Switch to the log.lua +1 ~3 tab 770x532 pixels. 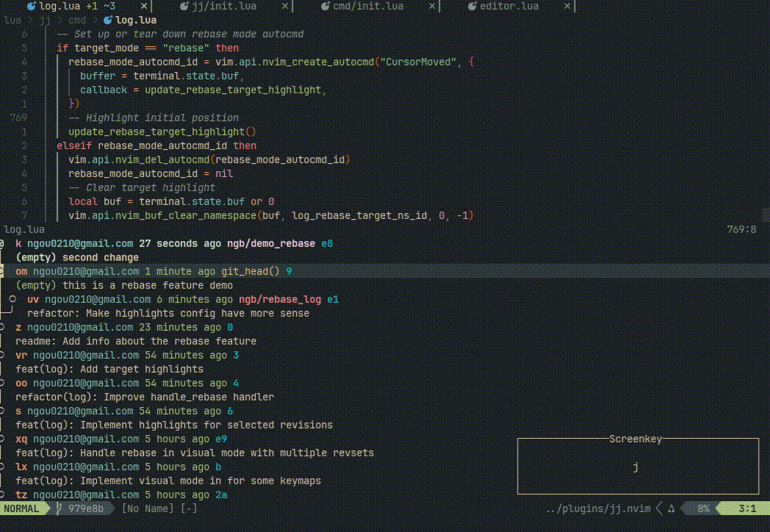tap(77, 7)
